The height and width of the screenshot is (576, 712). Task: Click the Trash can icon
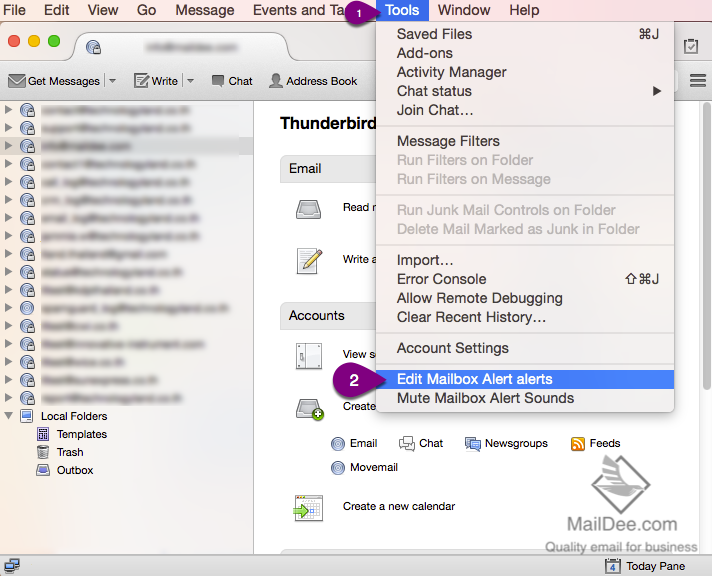pyautogui.click(x=43, y=452)
